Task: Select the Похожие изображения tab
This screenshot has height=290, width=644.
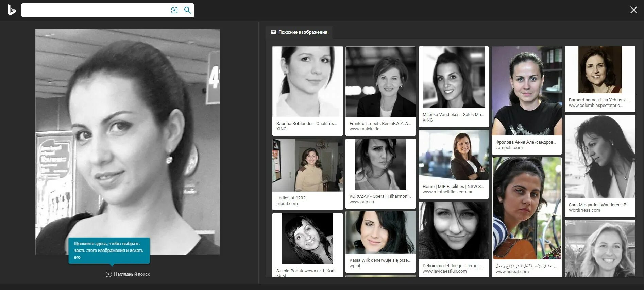Action: tap(299, 32)
